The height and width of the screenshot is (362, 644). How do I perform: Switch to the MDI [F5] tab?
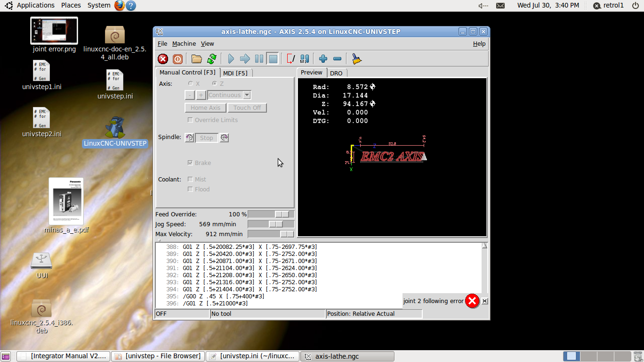pyautogui.click(x=235, y=73)
